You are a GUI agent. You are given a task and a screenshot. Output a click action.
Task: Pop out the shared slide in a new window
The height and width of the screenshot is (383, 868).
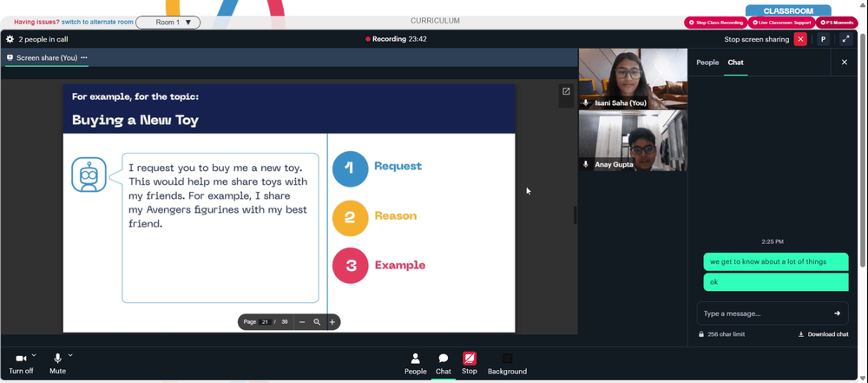[566, 91]
